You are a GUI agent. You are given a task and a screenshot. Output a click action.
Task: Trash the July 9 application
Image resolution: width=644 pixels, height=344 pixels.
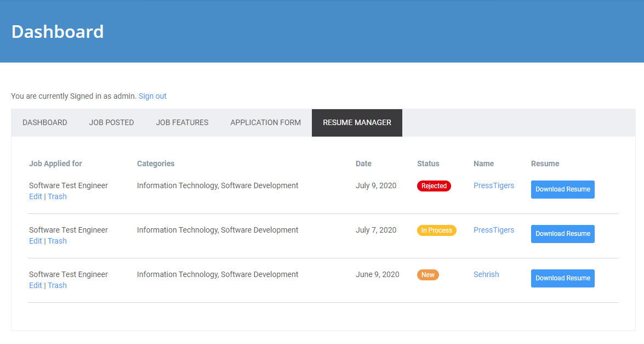tap(57, 196)
